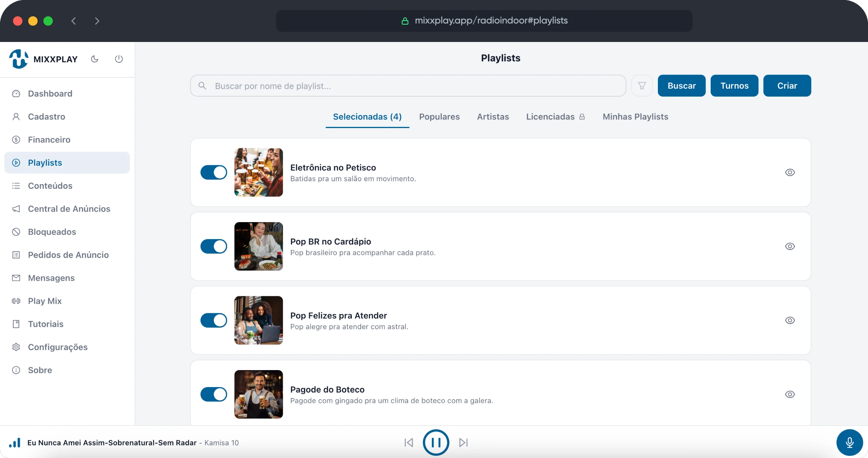
Task: Open Cadastro in the sidebar
Action: point(67,116)
